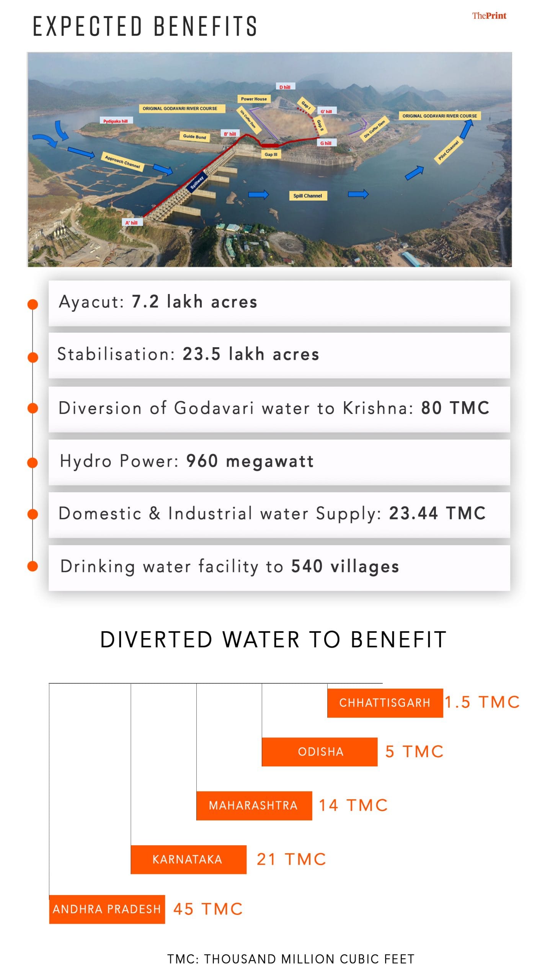Click the Karnataka bar
The image size is (537, 980).
coord(188,859)
